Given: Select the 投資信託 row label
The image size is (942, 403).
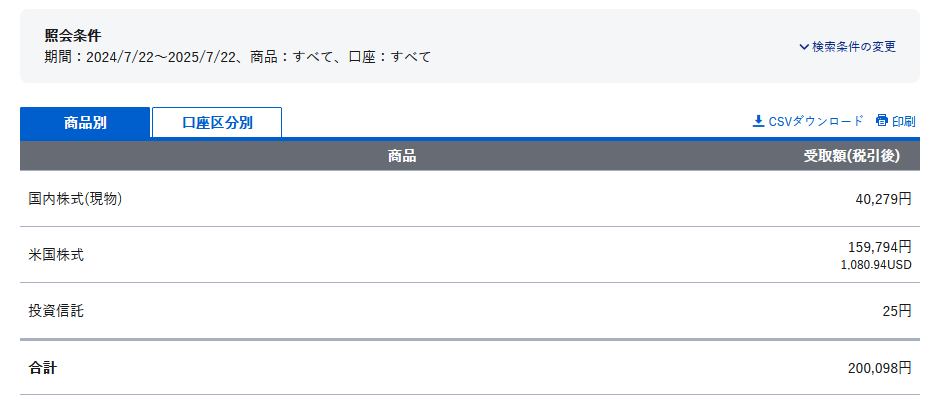Looking at the screenshot, I should 56,311.
